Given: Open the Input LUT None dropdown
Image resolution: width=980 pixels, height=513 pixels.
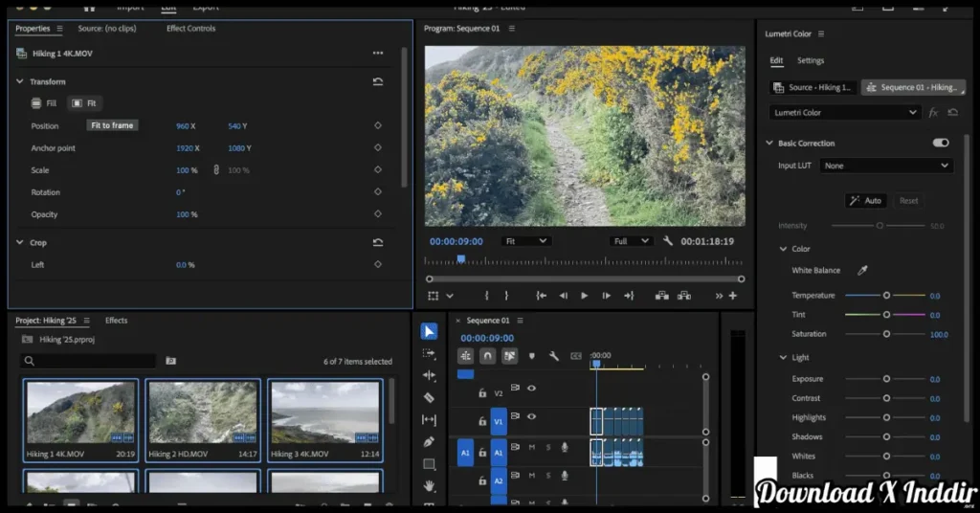Looking at the screenshot, I should [x=886, y=166].
